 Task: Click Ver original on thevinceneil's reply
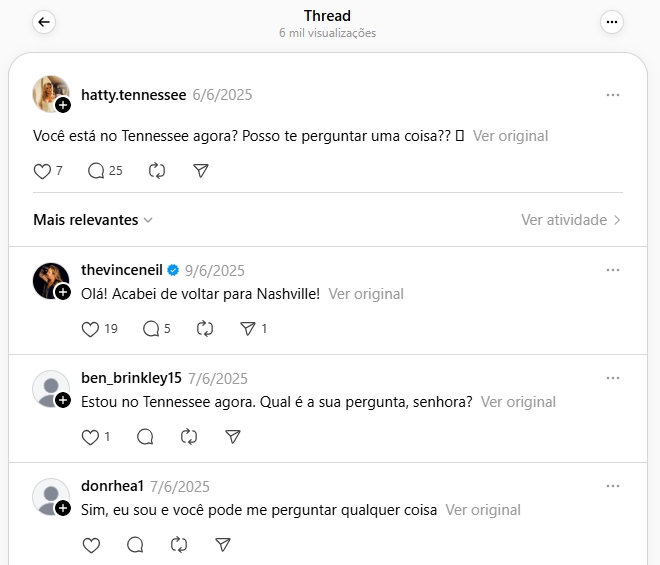[x=366, y=294]
